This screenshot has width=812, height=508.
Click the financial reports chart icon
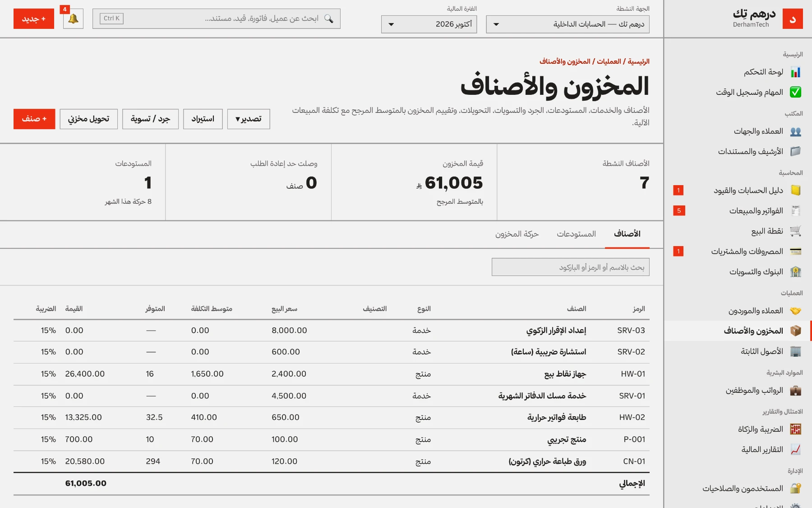tap(795, 449)
